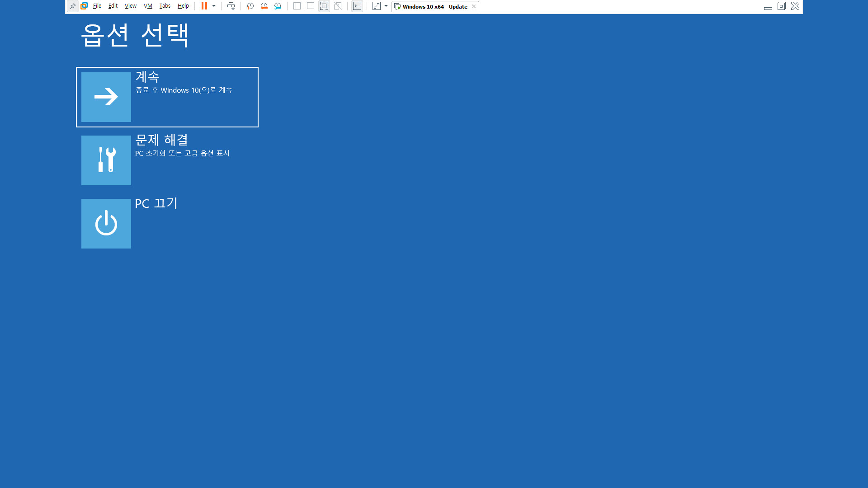Click the 계속 option title
868x488 pixels.
pos(147,77)
